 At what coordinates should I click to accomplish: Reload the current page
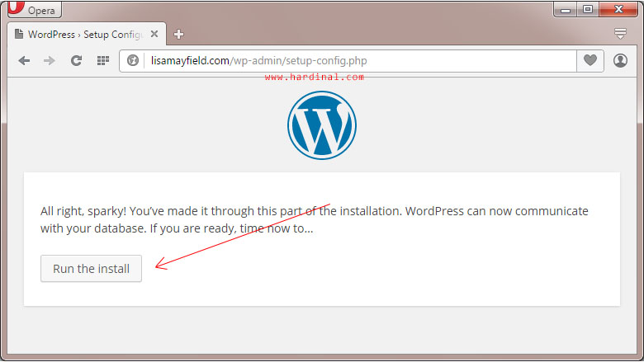[x=76, y=61]
